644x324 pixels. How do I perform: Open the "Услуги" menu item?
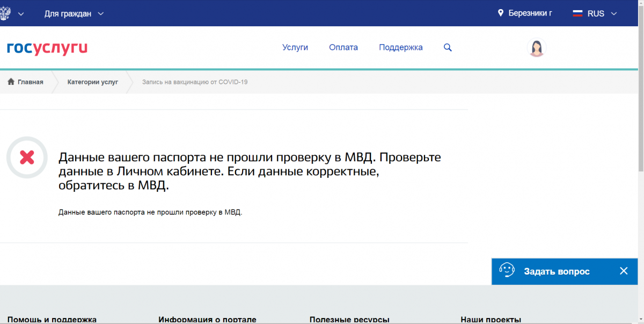pyautogui.click(x=295, y=47)
